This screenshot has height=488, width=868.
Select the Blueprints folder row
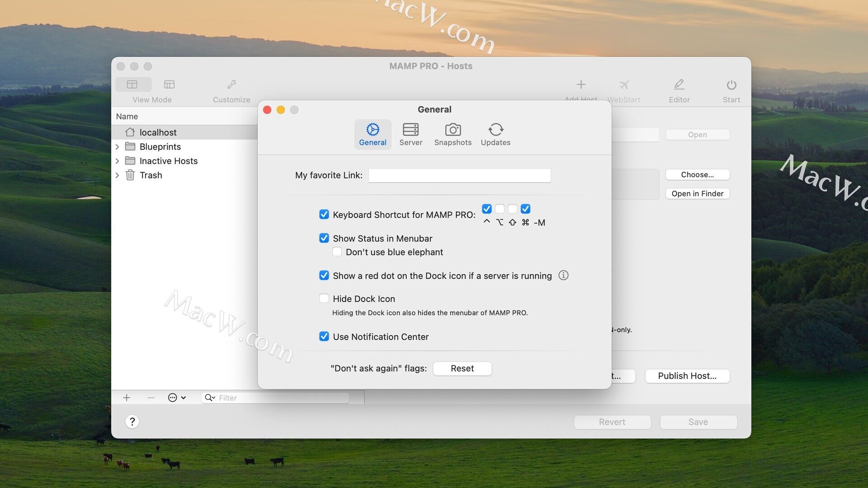point(184,147)
